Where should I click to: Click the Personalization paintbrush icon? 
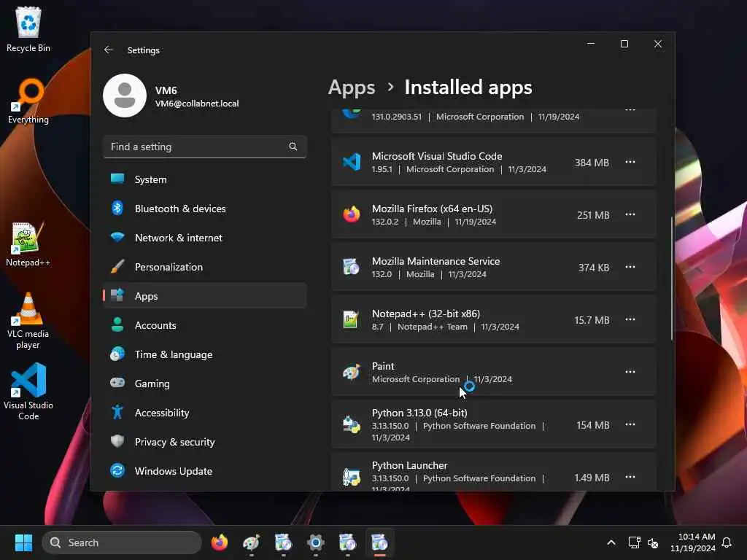click(117, 266)
